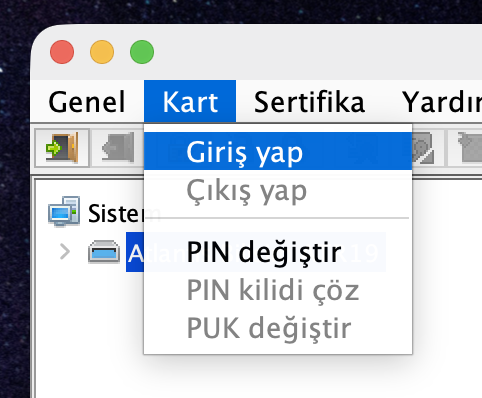
Task: Choose Giriş yap from Kart menu
Action: tap(278, 152)
